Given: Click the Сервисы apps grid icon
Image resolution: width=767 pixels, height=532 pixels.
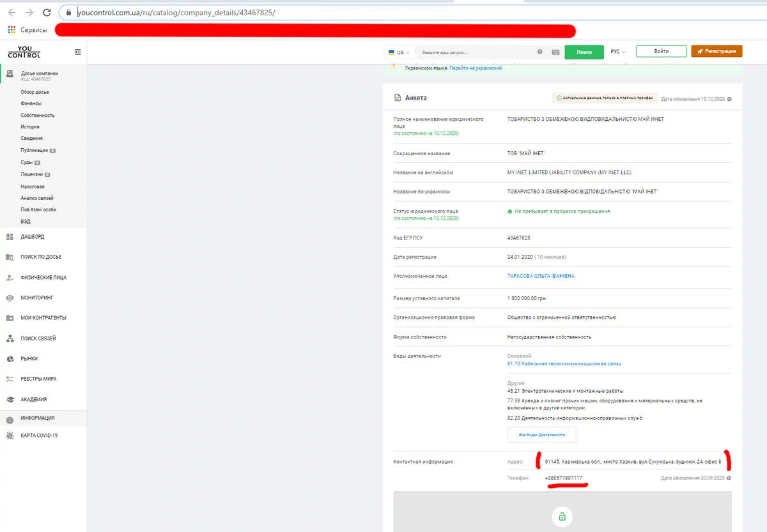Looking at the screenshot, I should [x=11, y=30].
